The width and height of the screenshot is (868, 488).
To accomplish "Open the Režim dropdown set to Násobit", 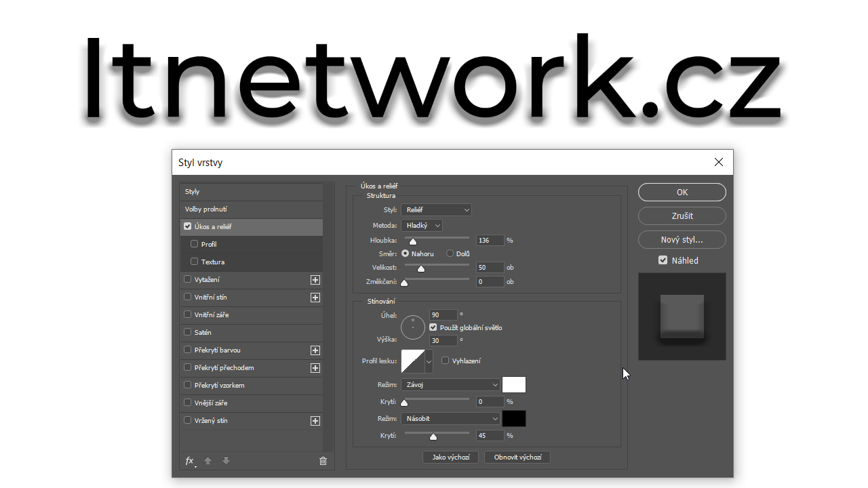I will click(x=450, y=419).
